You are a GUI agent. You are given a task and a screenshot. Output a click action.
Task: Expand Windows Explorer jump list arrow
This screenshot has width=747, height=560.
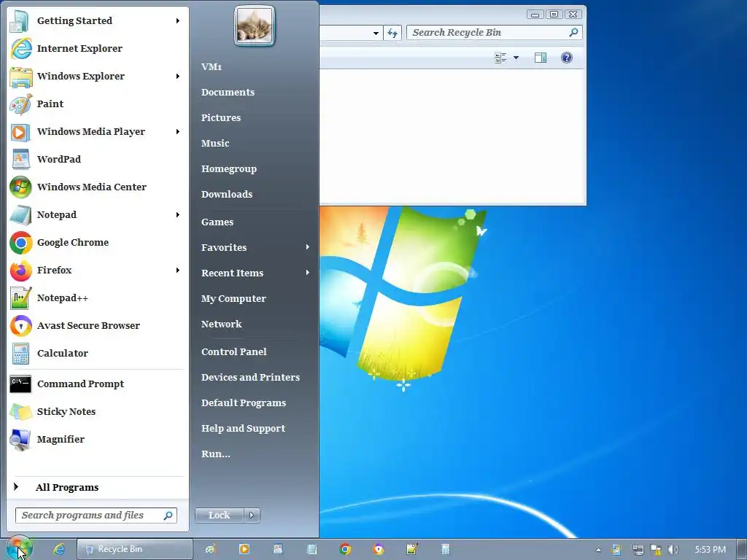178,76
